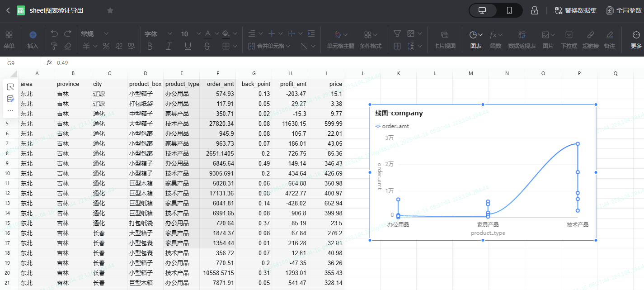Click the 卡片视图 card view icon
This screenshot has height=290, width=644.
444,39
